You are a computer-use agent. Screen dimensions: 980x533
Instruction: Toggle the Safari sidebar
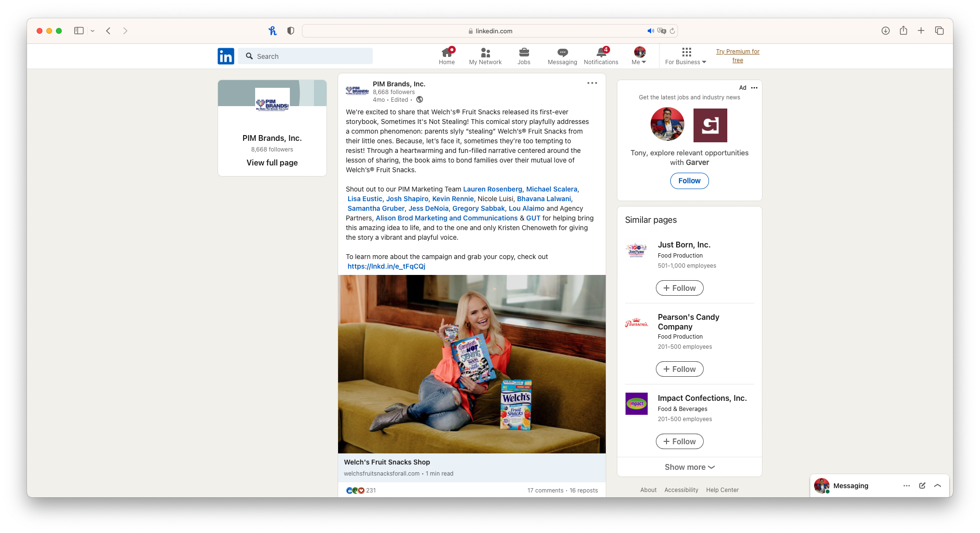pos(79,31)
